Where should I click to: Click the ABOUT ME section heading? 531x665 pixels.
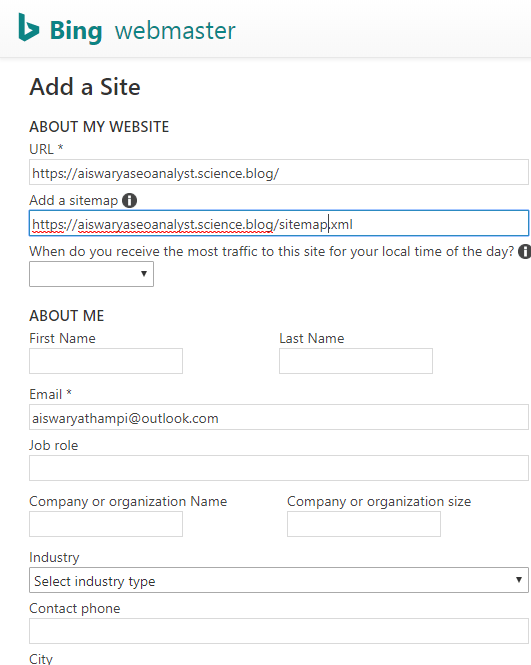pos(67,316)
